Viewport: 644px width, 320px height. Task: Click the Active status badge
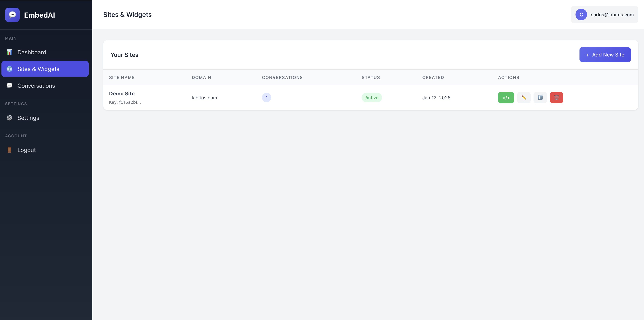[x=371, y=98]
